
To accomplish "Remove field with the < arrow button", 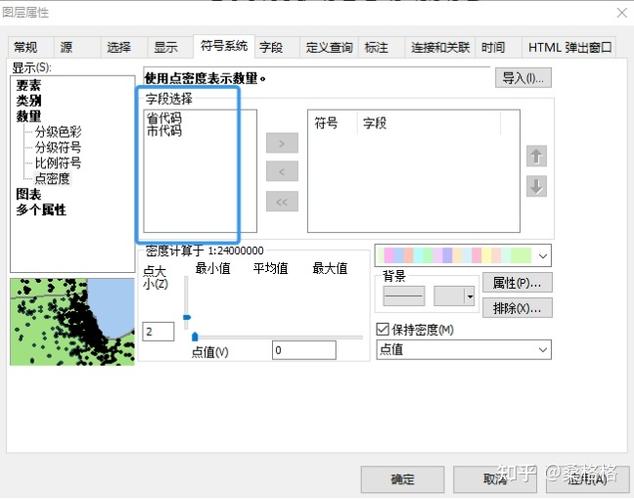I will pyautogui.click(x=282, y=172).
